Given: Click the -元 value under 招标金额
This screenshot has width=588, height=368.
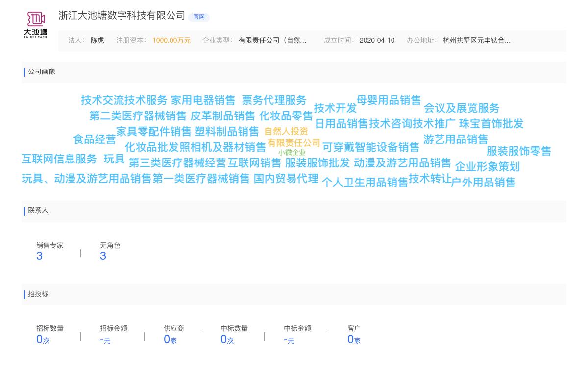Looking at the screenshot, I should 105,339.
